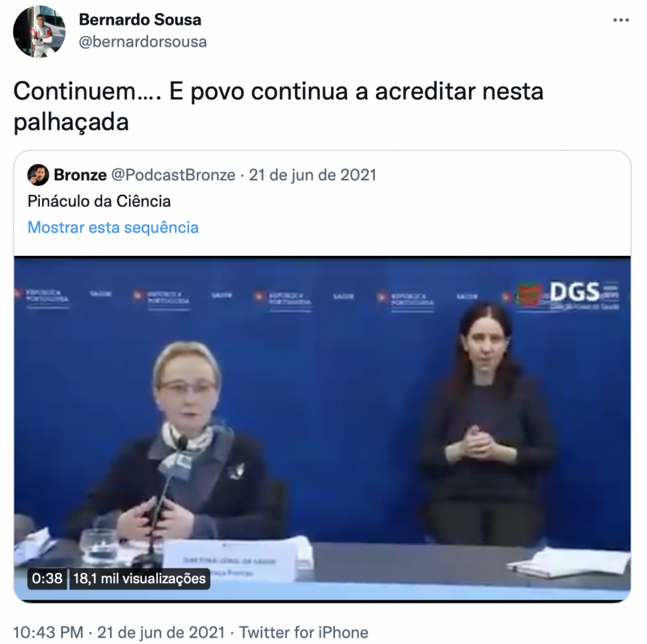The height and width of the screenshot is (644, 647).
Task: Click the 'Pináculo da Ciência' quoted text
Action: point(99,201)
